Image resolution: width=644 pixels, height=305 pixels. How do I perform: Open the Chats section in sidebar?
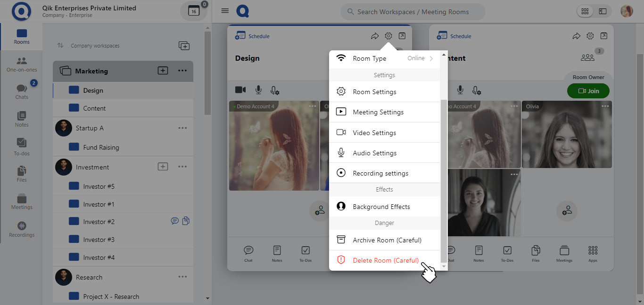(x=22, y=91)
